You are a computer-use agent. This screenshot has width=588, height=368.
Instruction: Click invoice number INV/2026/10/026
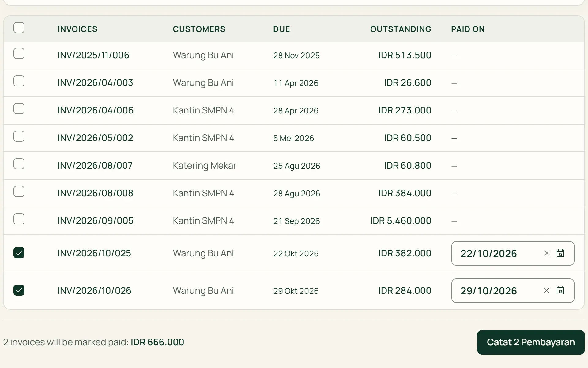[94, 291]
